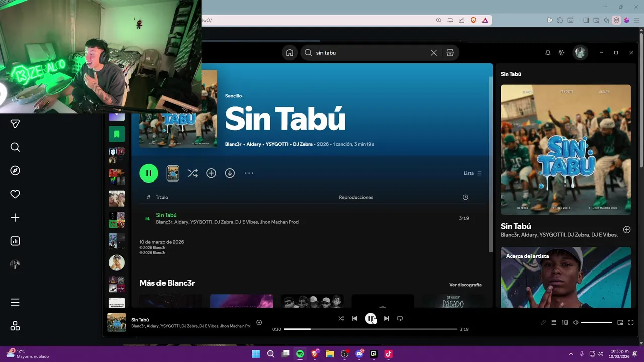Add Sin Tabú single to your library
This screenshot has width=644, height=362.
click(x=211, y=173)
